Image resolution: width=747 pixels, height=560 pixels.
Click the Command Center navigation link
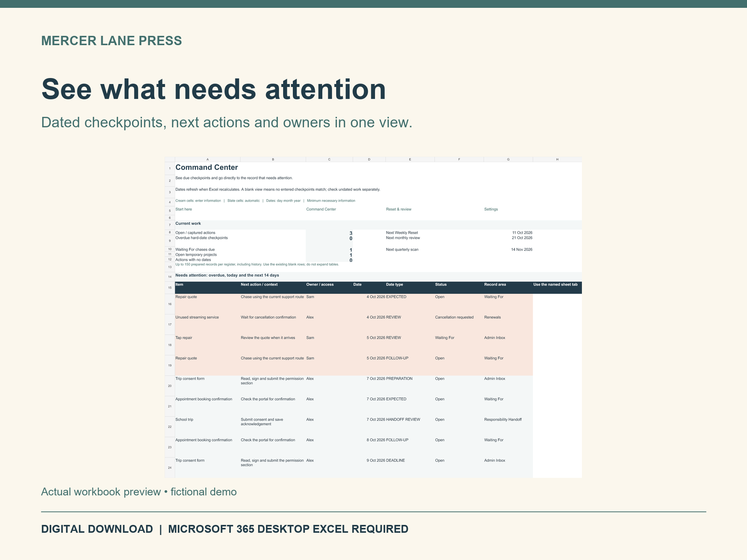click(321, 209)
